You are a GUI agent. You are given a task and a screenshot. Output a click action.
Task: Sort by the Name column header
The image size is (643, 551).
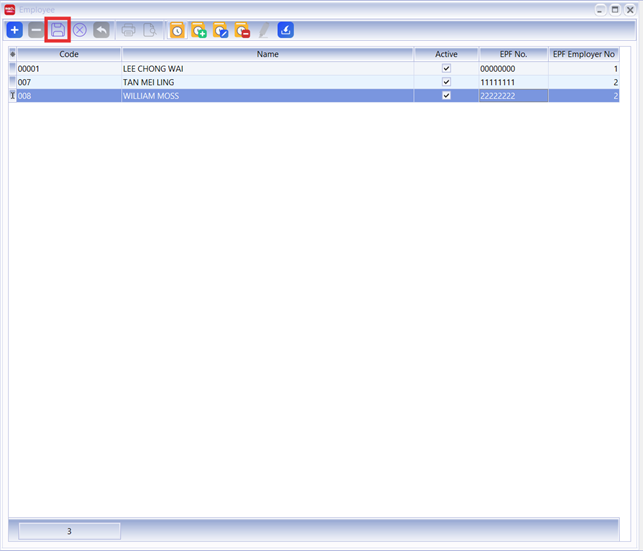[x=267, y=54]
